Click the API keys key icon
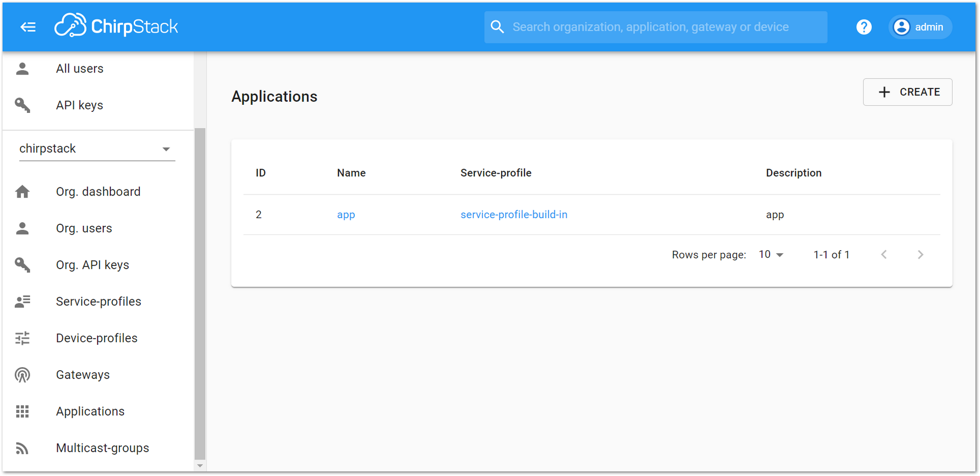 pyautogui.click(x=22, y=105)
